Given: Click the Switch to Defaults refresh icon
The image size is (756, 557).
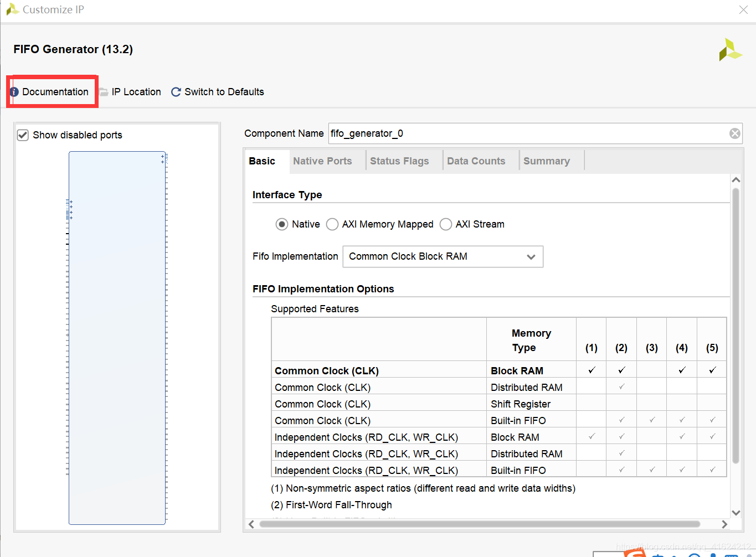Looking at the screenshot, I should (x=176, y=92).
